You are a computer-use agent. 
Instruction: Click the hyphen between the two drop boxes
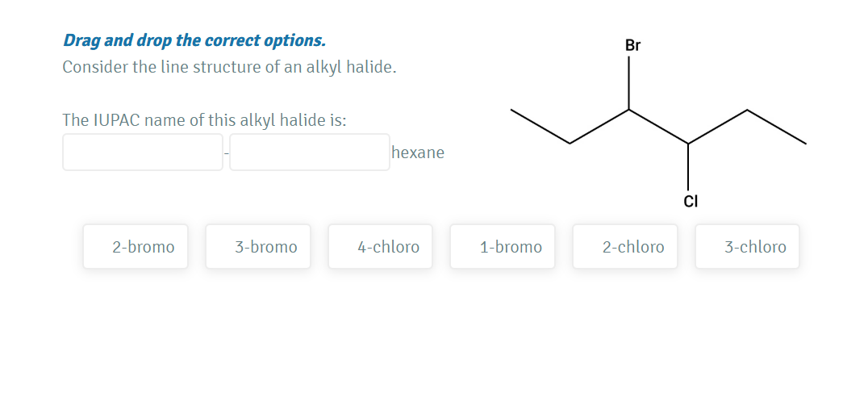227,153
